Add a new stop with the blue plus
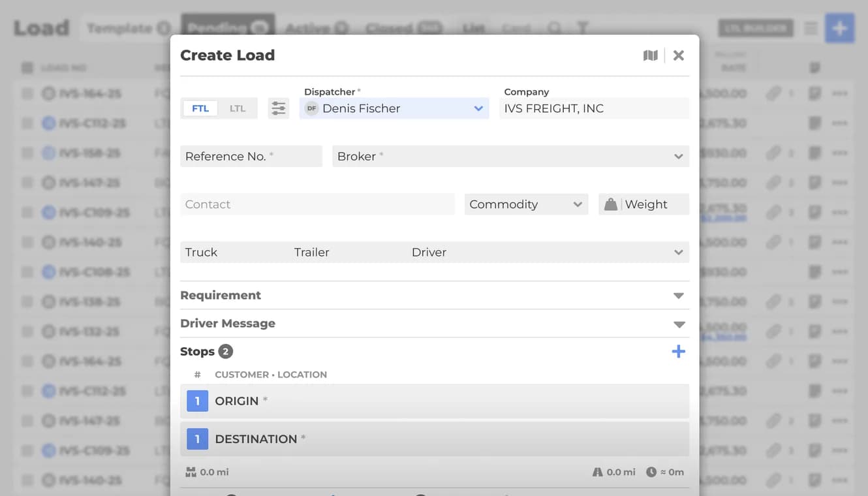The image size is (868, 496). tap(679, 352)
